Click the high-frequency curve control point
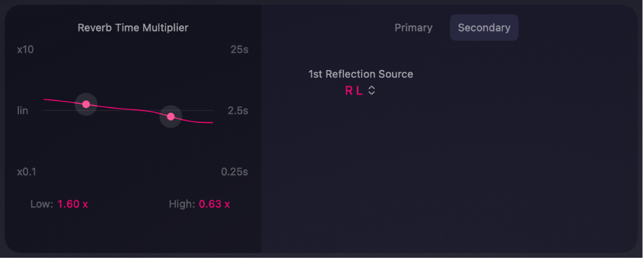644x259 pixels. (171, 117)
